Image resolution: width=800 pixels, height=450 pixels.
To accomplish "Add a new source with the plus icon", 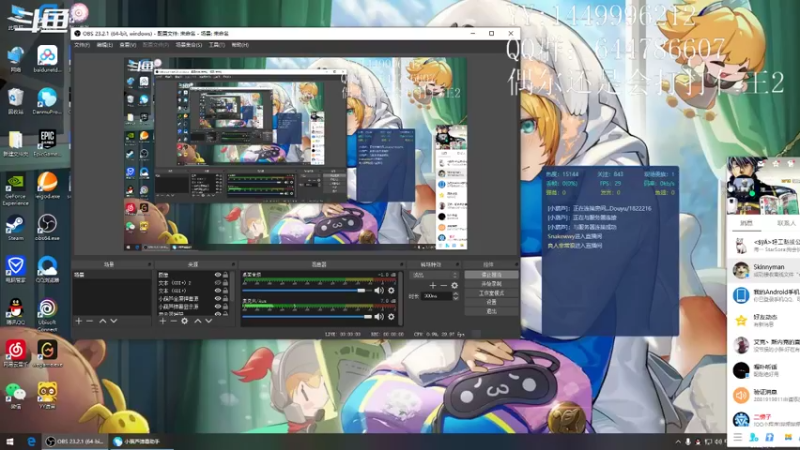I will [x=162, y=321].
